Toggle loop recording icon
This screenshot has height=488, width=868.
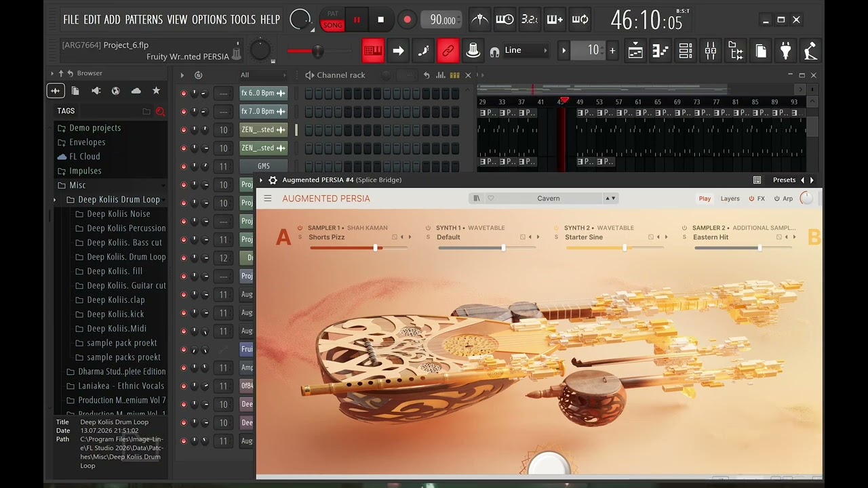(x=580, y=20)
